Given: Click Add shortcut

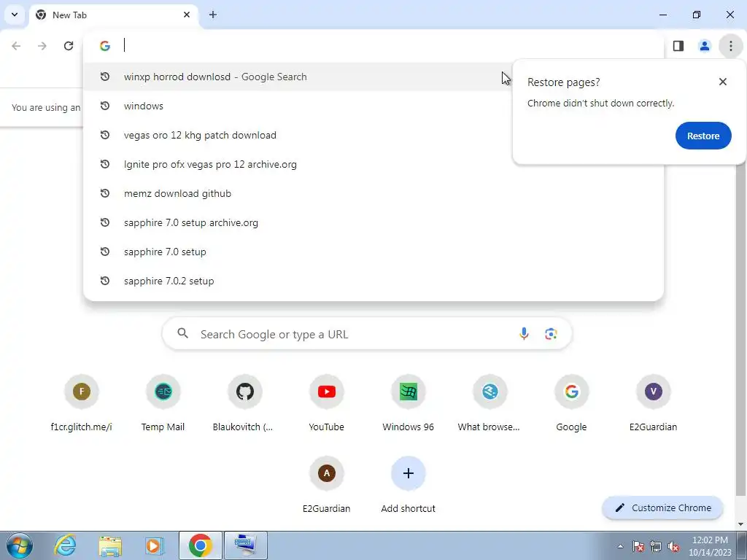Looking at the screenshot, I should click(x=409, y=485).
